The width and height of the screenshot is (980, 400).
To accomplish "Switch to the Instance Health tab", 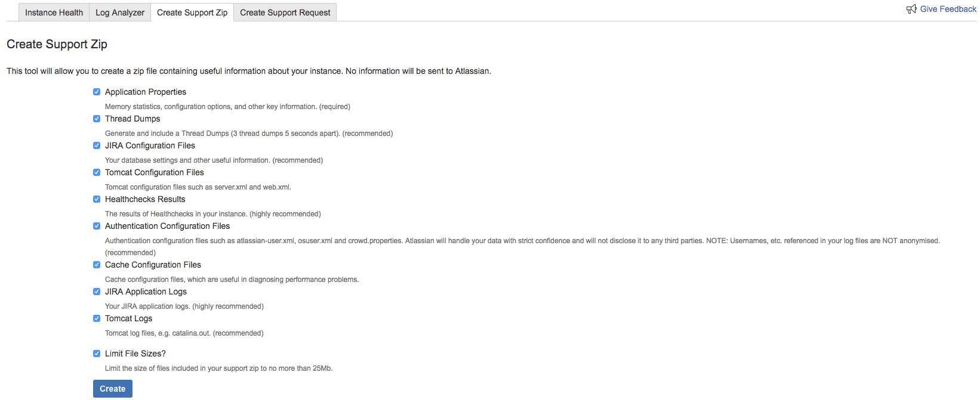I will click(54, 13).
